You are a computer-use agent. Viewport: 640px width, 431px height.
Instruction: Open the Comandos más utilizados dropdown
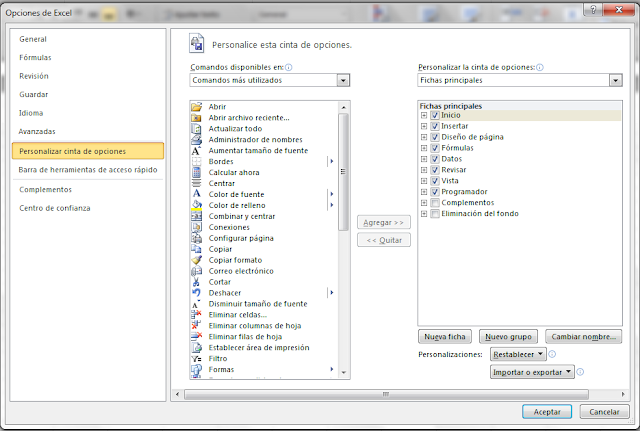pos(343,80)
